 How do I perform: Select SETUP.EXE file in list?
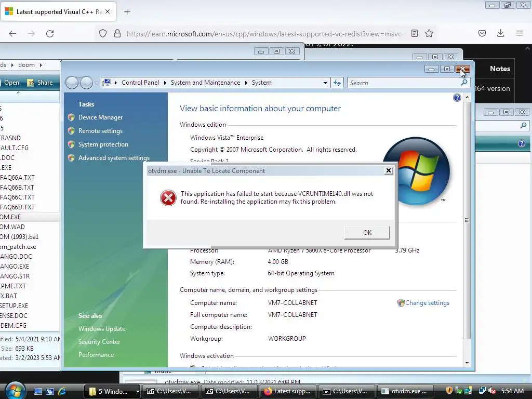point(14,305)
